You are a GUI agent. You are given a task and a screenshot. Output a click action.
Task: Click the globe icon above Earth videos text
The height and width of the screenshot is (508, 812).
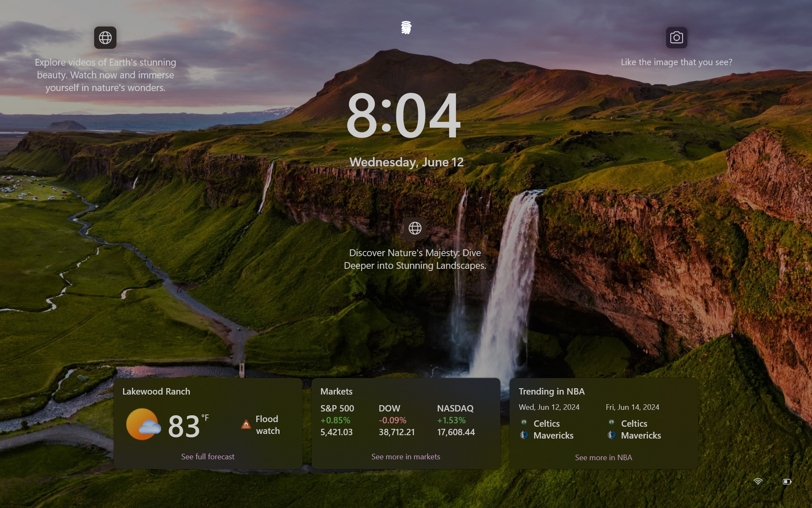[x=105, y=38]
